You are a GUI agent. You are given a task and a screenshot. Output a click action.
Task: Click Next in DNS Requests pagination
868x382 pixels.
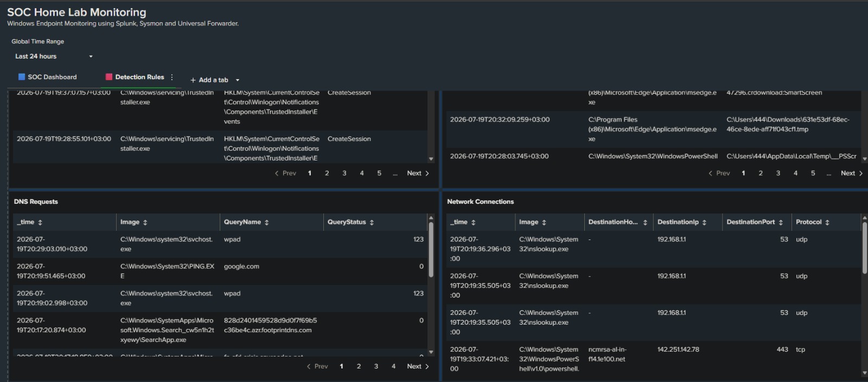(x=418, y=366)
